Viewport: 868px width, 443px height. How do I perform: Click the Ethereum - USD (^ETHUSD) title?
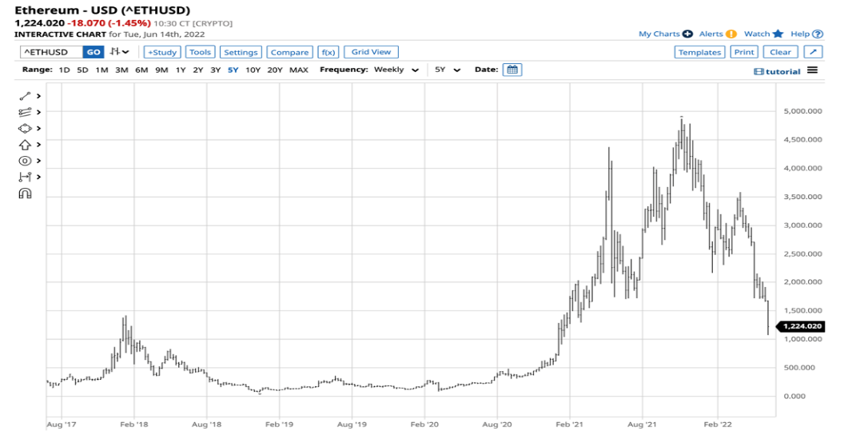pos(102,10)
